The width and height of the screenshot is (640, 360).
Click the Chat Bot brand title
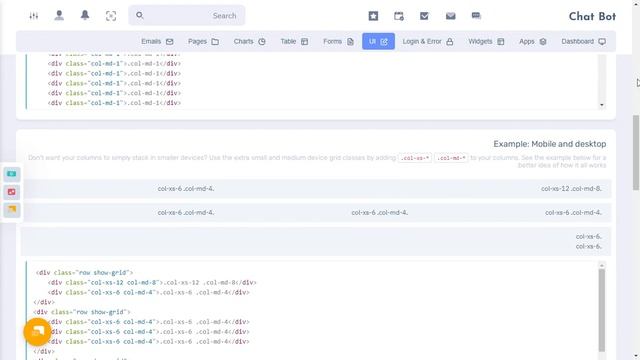tap(592, 16)
